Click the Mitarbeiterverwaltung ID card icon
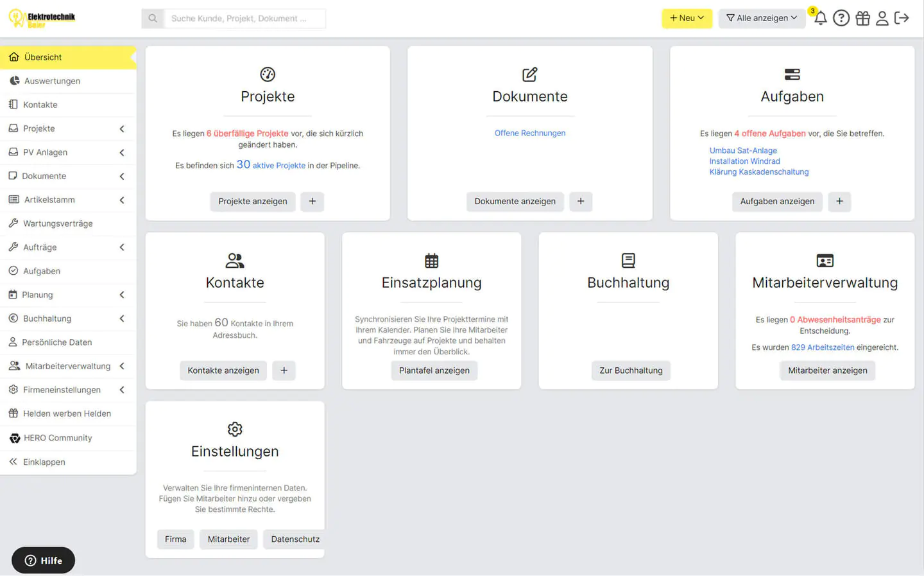The width and height of the screenshot is (924, 576). tap(825, 261)
